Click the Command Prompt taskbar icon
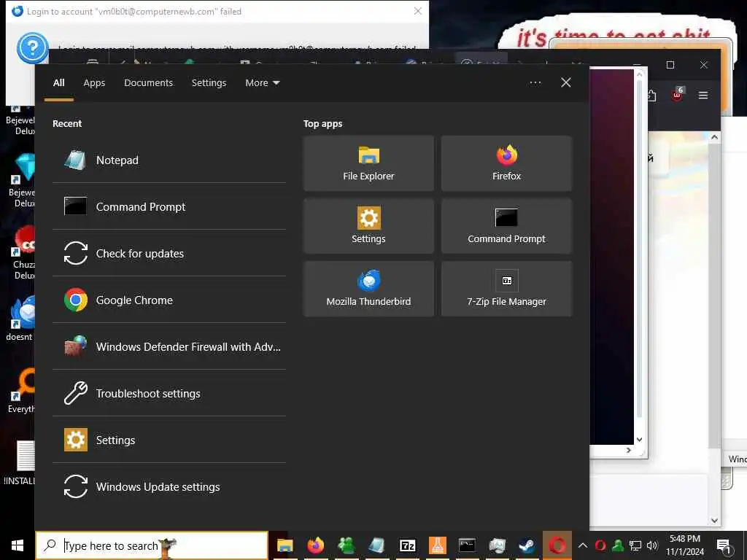The height and width of the screenshot is (560, 747). (x=467, y=545)
